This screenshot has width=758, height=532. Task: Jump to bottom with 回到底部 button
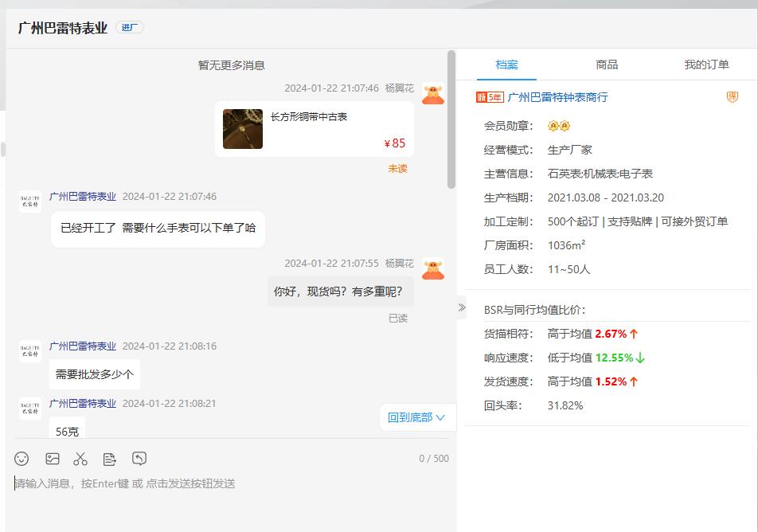pos(416,417)
